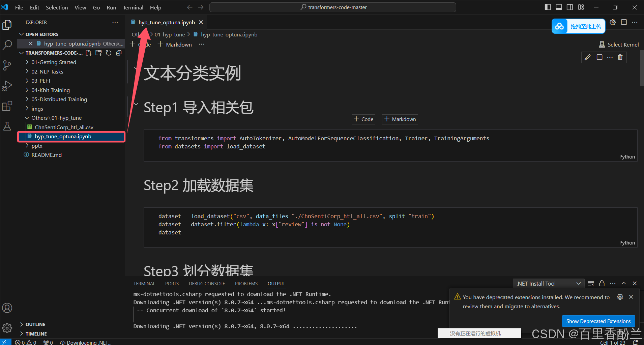Expand the 04-Kbit Training folder

pos(27,90)
